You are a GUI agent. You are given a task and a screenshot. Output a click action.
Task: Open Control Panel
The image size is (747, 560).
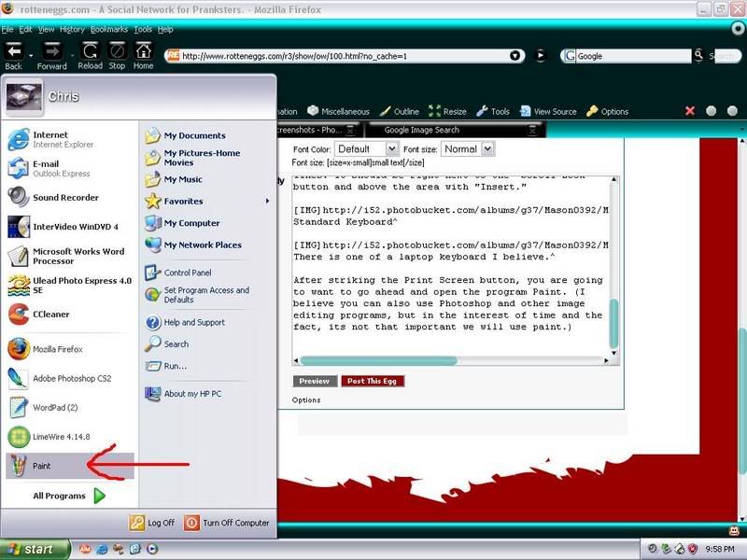pos(178,273)
